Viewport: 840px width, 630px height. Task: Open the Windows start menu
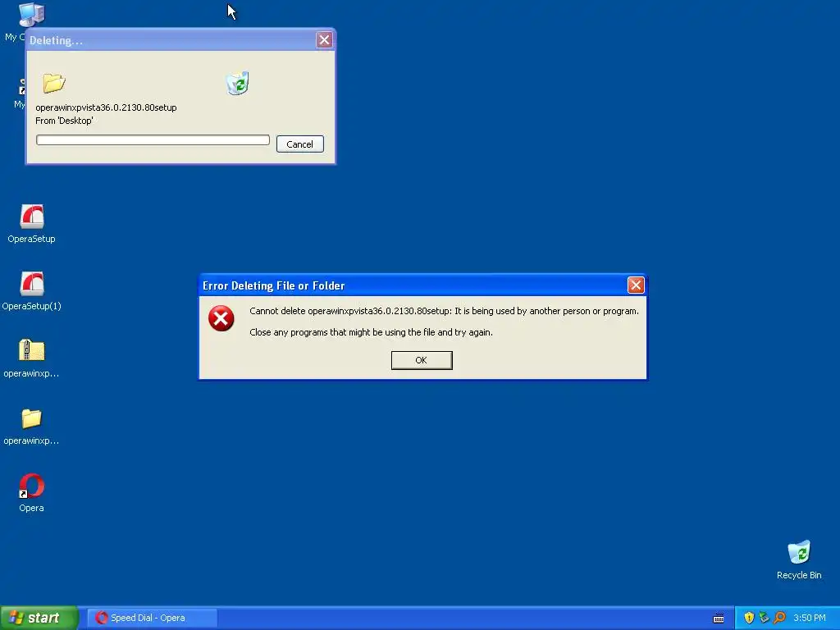pos(39,618)
